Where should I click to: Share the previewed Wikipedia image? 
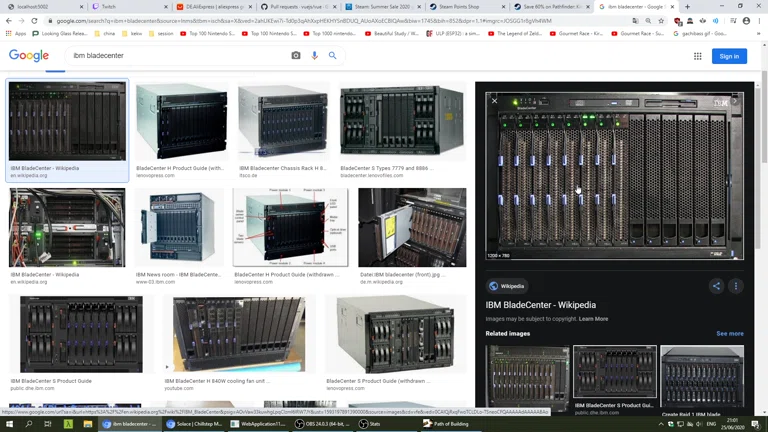716,286
